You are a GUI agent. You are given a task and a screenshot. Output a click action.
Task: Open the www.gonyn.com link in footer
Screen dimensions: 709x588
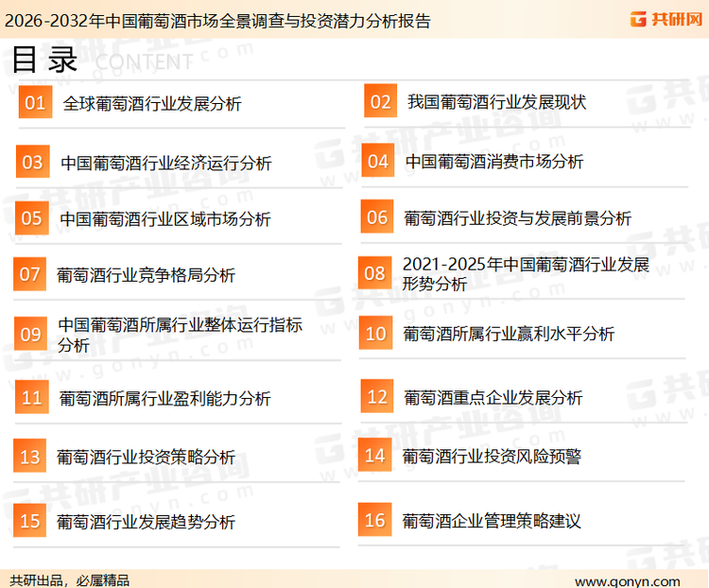coord(628,581)
